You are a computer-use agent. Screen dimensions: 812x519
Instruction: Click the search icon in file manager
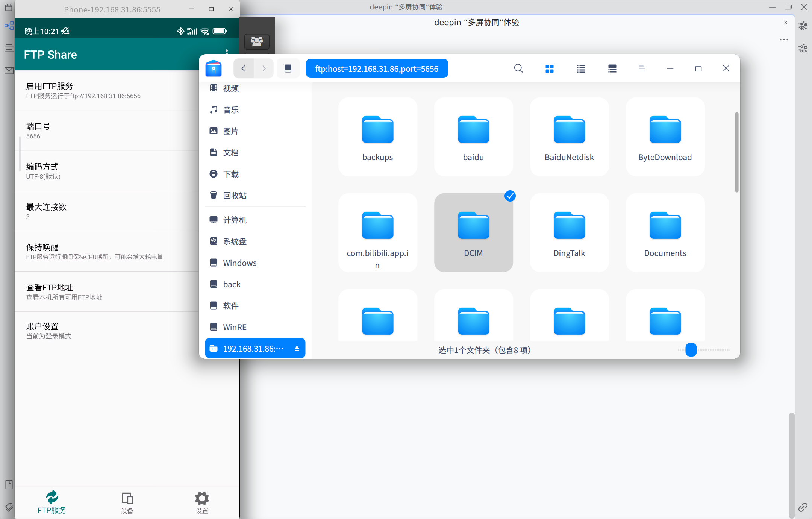click(x=518, y=68)
